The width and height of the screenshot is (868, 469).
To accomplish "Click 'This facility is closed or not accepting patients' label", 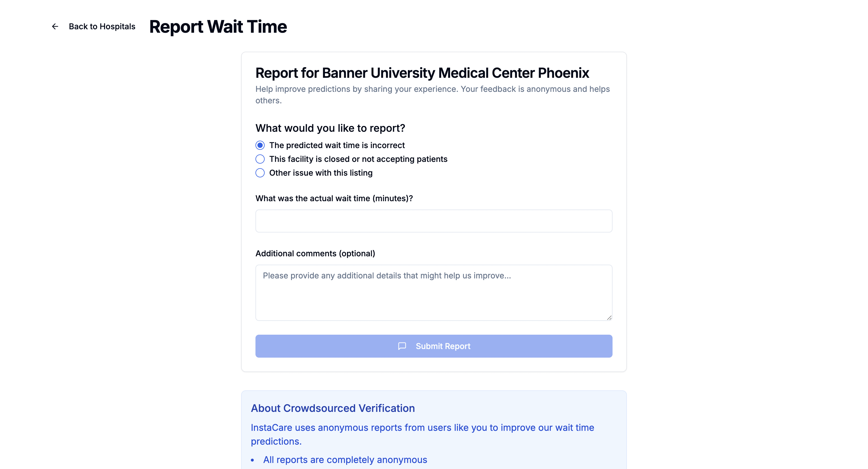I will click(358, 159).
